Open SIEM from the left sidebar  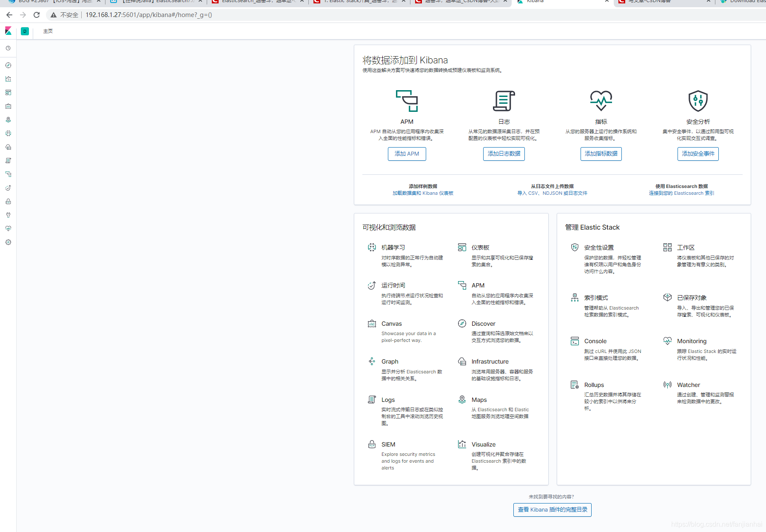(8, 201)
